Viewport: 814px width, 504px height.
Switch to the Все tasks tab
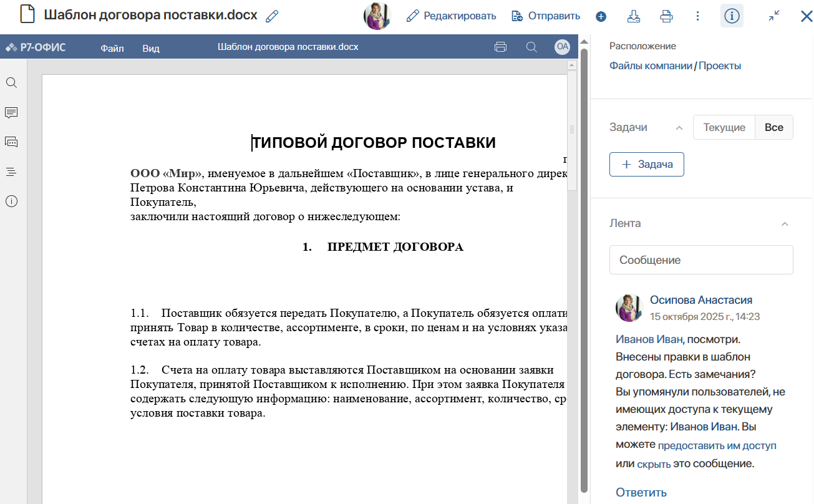tap(774, 127)
